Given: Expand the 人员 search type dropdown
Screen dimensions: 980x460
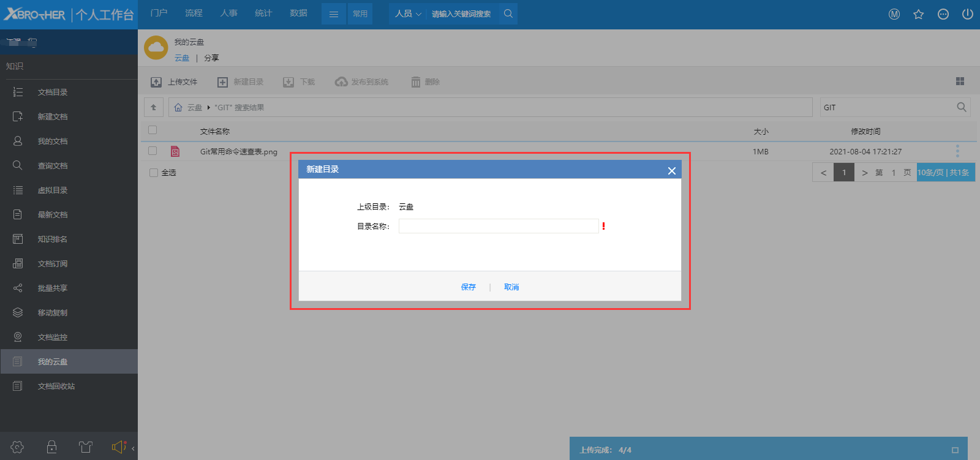Looking at the screenshot, I should 408,13.
